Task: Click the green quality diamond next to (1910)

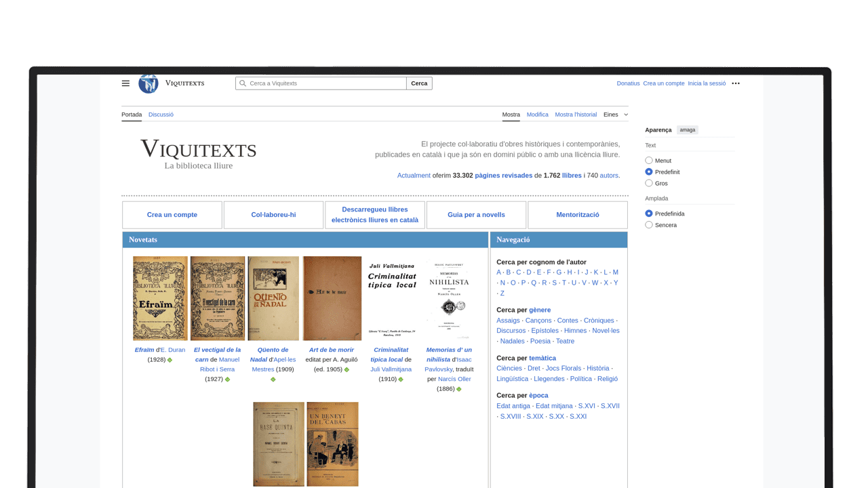Action: (401, 380)
